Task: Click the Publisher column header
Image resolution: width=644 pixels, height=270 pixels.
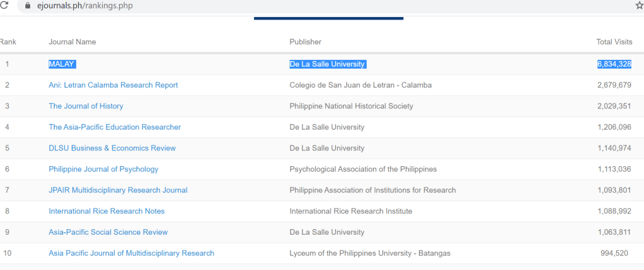Action: coord(305,42)
